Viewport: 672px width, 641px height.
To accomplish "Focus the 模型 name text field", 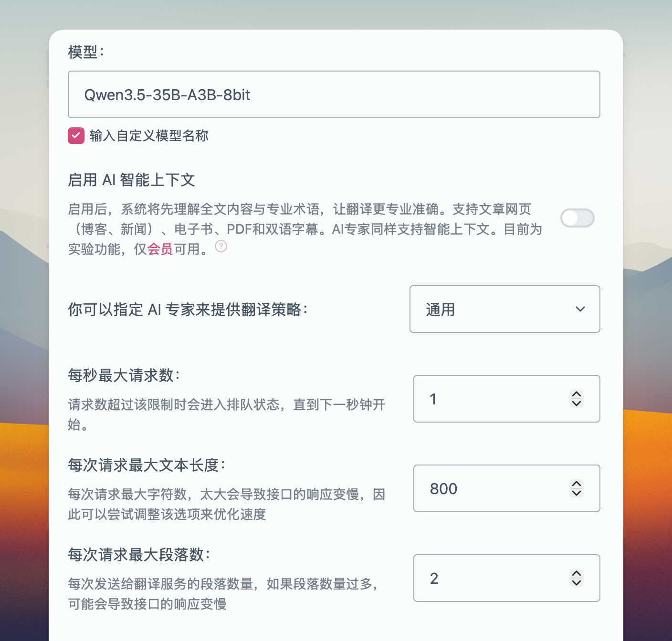I will 334,94.
